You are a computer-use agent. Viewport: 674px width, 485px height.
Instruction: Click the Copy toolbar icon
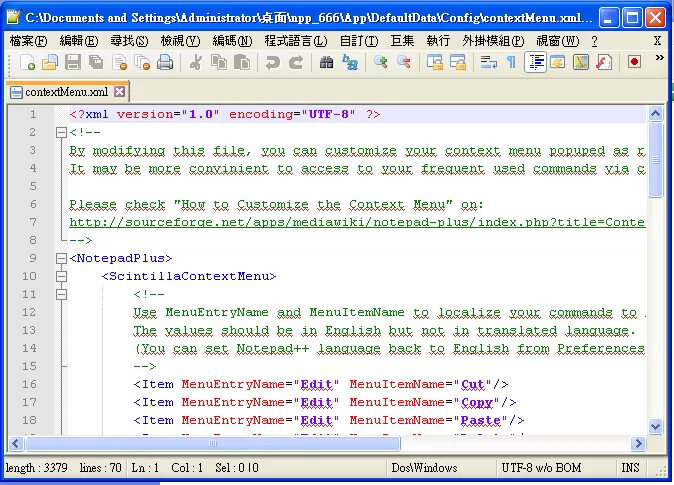point(219,62)
